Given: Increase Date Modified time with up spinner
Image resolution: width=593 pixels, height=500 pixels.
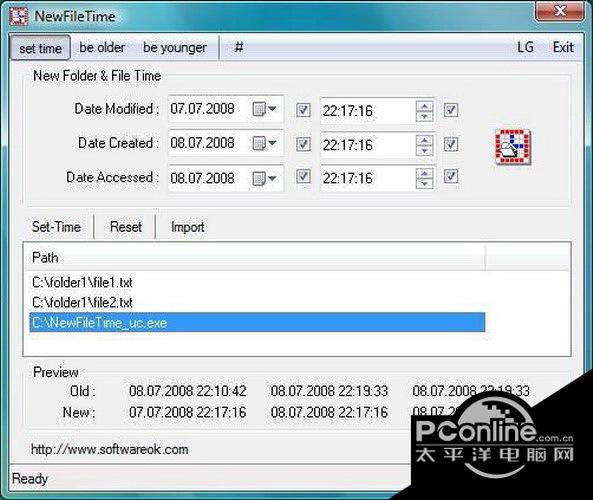Looking at the screenshot, I should pyautogui.click(x=424, y=106).
